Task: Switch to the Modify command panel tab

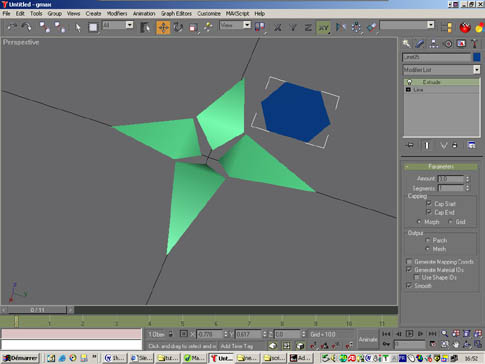Action: click(420, 44)
